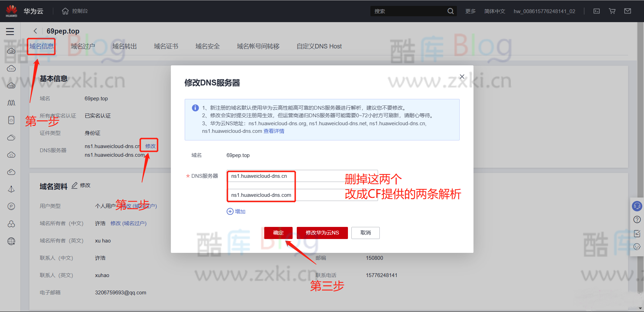Click the edit pencil next to 域名资料
The width and height of the screenshot is (644, 312).
point(74,185)
